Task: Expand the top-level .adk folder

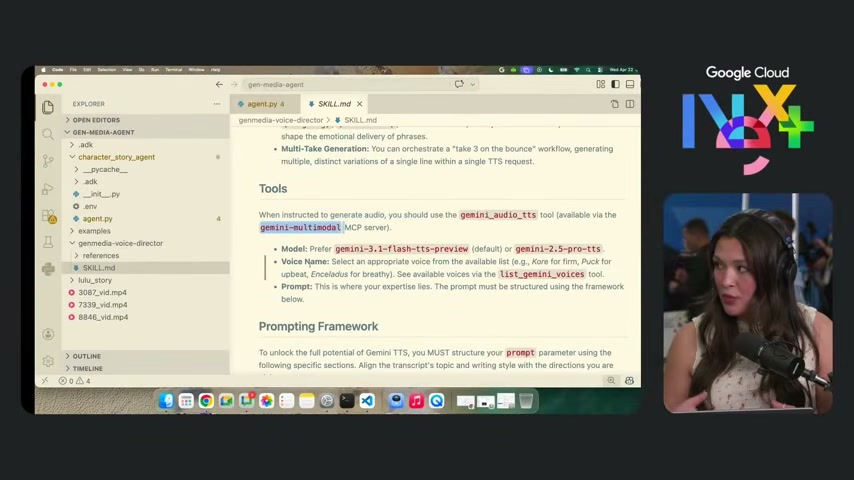Action: point(86,145)
